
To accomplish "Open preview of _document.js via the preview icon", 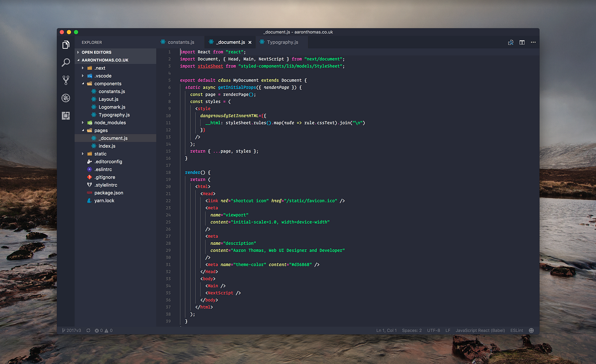I will click(510, 43).
